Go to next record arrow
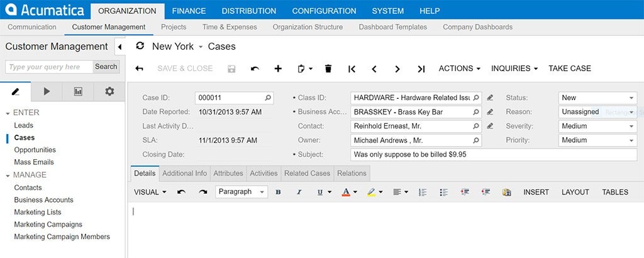This screenshot has height=258, width=644. (397, 69)
